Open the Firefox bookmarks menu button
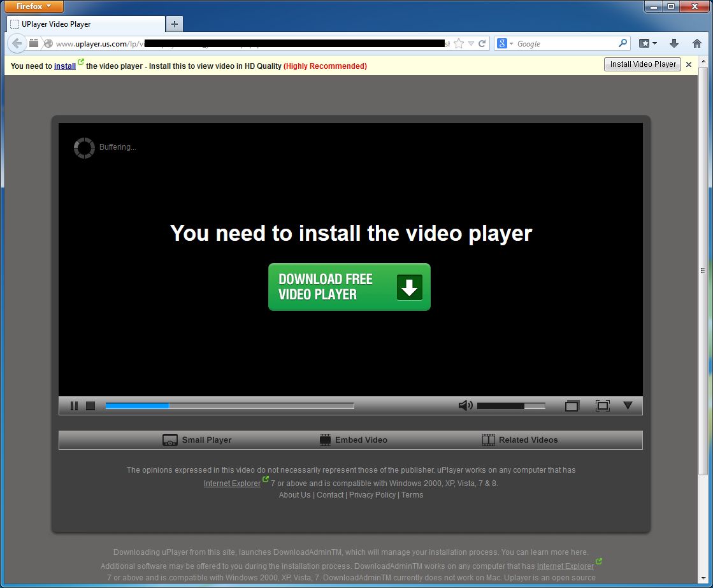 [x=647, y=44]
